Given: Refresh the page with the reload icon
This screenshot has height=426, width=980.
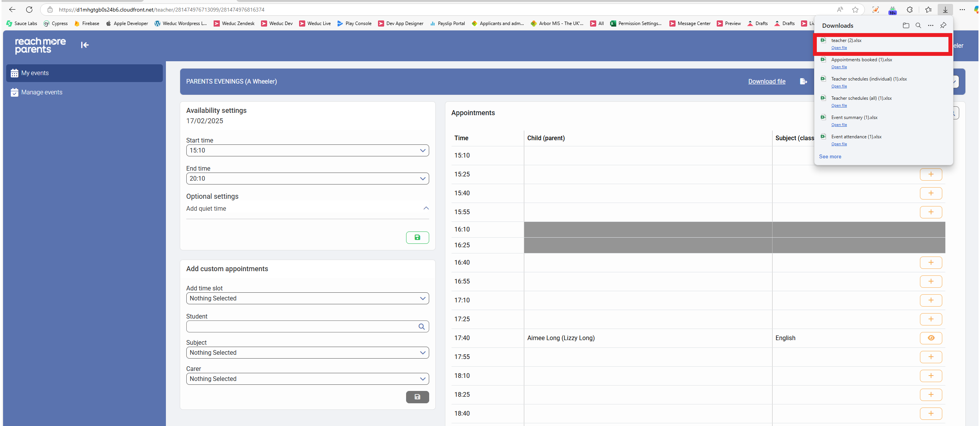Looking at the screenshot, I should click(29, 10).
